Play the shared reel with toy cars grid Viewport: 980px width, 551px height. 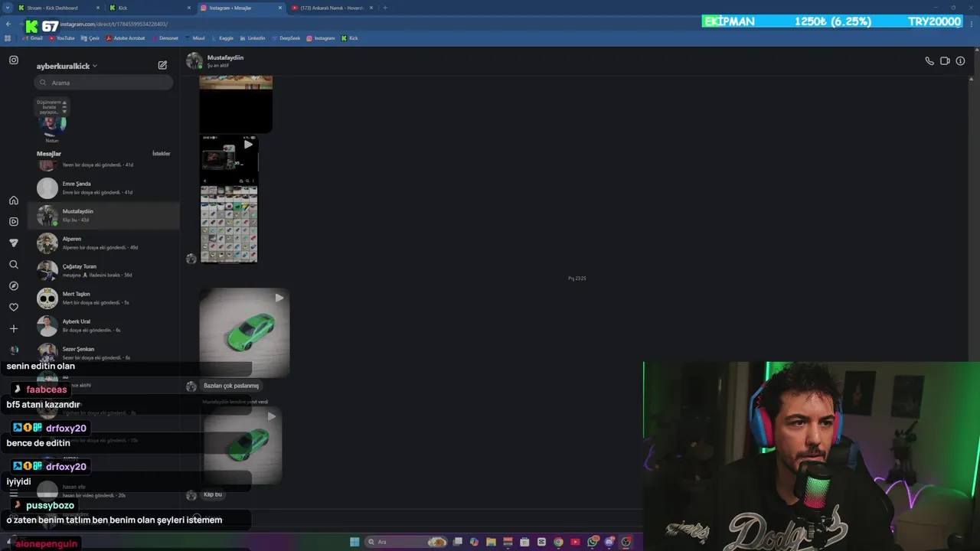point(229,199)
